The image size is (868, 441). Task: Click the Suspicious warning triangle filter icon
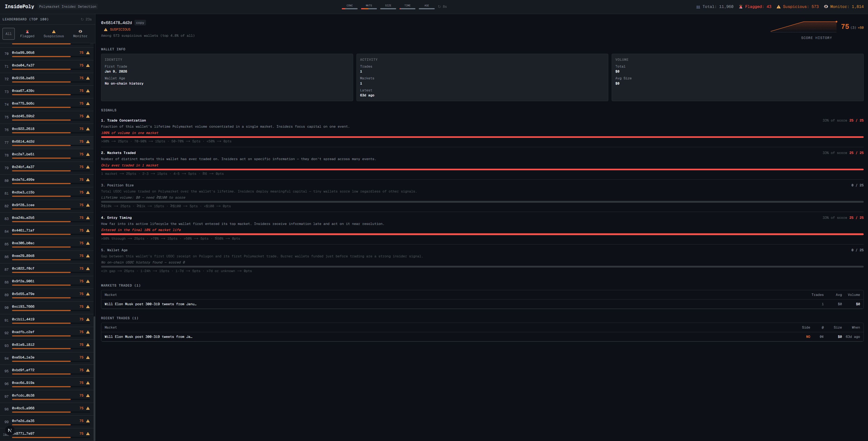pos(53,31)
